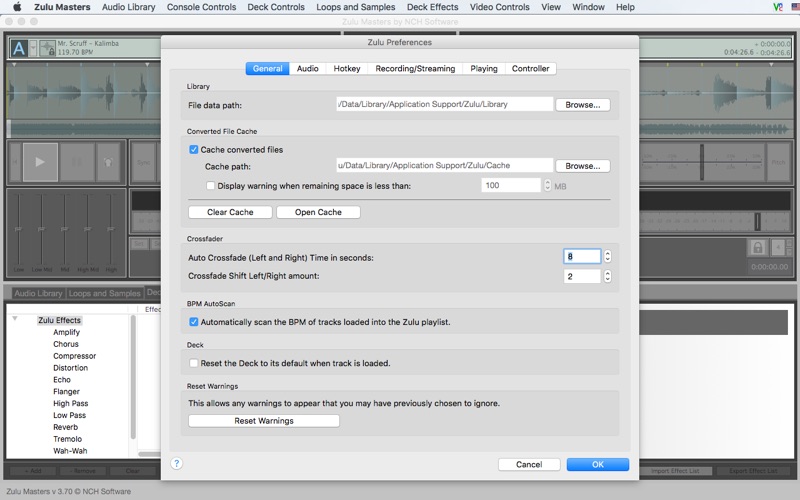This screenshot has width=800, height=500.
Task: Click the High EQ slider
Action: click(x=111, y=229)
